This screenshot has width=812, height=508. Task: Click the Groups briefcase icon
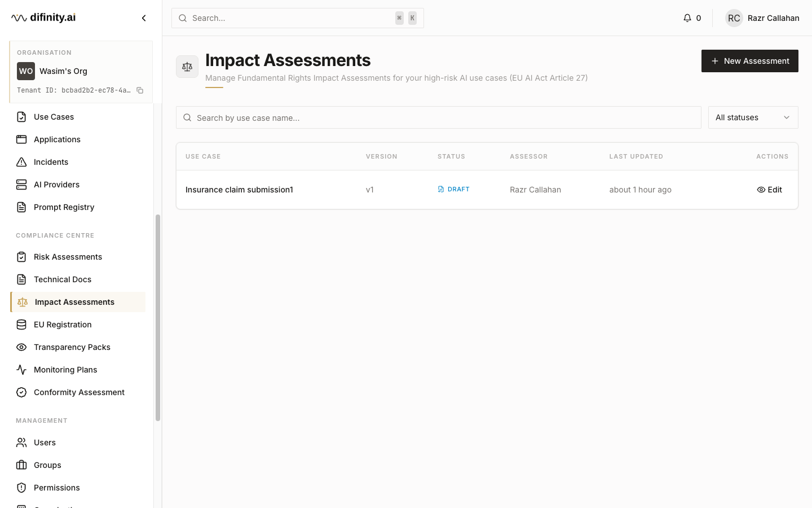coord(21,465)
